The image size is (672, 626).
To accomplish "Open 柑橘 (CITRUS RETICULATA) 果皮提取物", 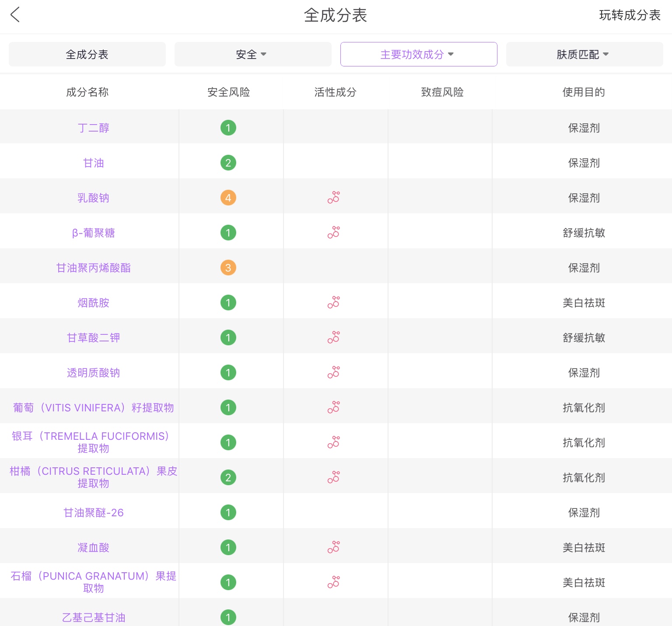I will pos(93,477).
